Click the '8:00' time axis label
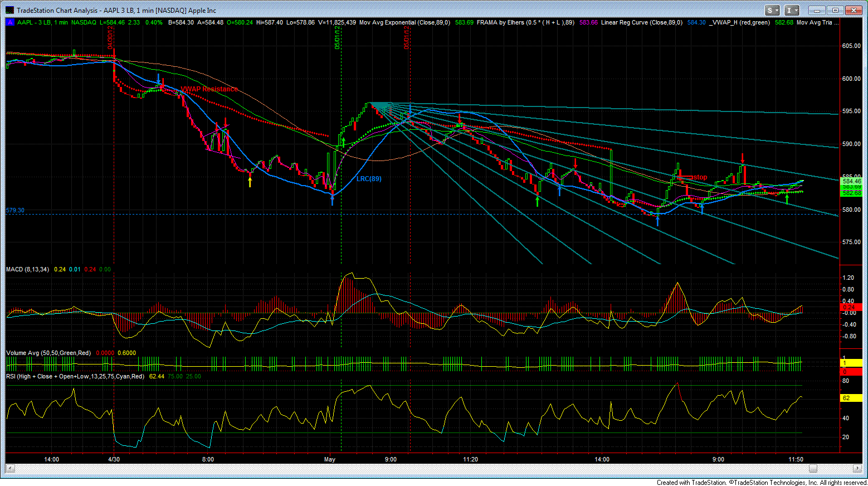 (208, 459)
